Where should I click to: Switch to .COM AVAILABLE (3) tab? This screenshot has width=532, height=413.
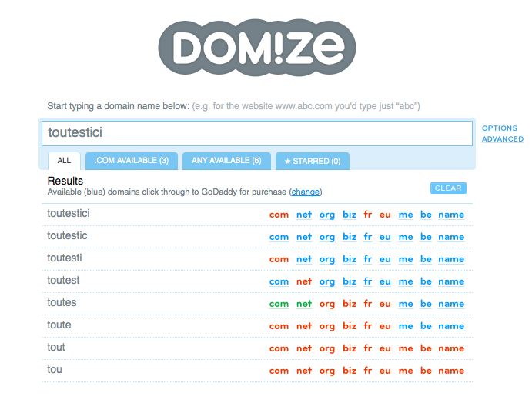pyautogui.click(x=132, y=161)
